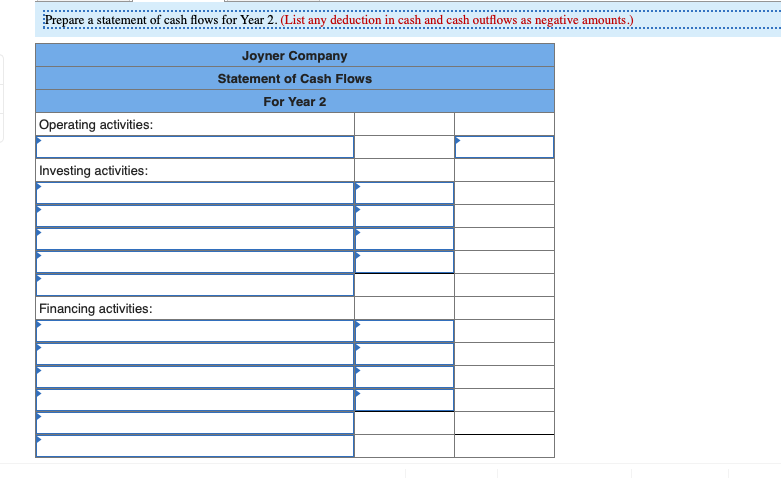Open third line-item dropdown under Financing activities
Viewport: 781px width, 478px height.
click(x=195, y=377)
